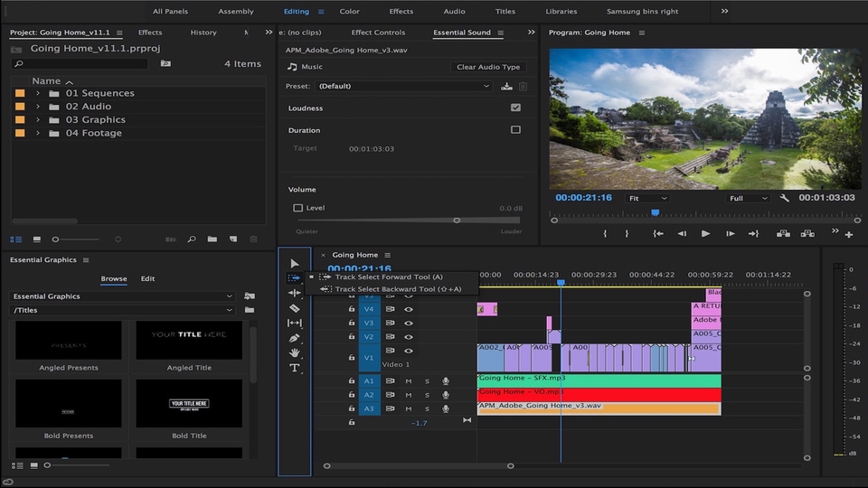Open the Preset dropdown

point(403,86)
